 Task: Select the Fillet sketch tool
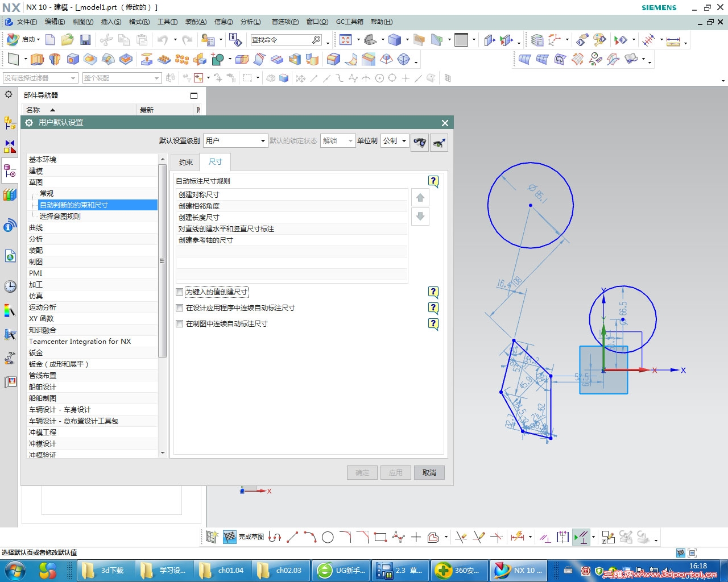(345, 537)
